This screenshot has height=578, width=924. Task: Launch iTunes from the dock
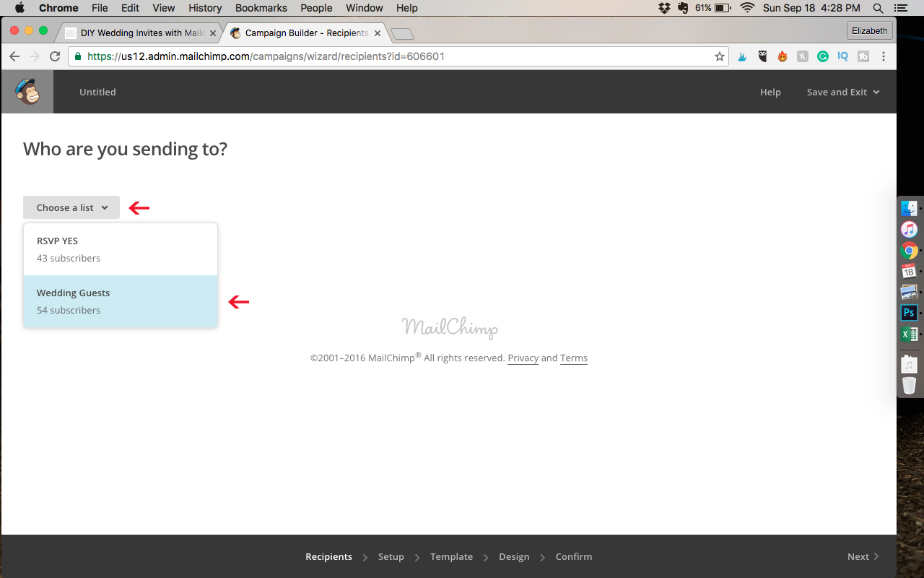coord(909,229)
